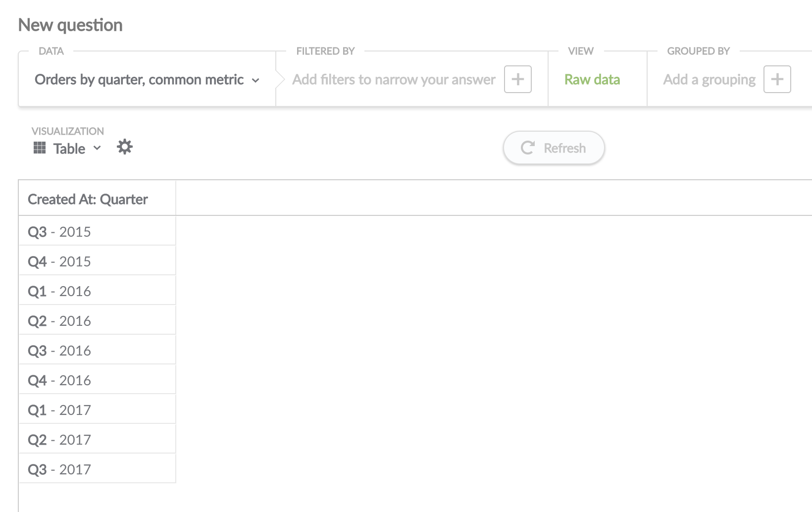Click the table grid icon beside Visualization
This screenshot has width=812, height=512.
(x=40, y=147)
